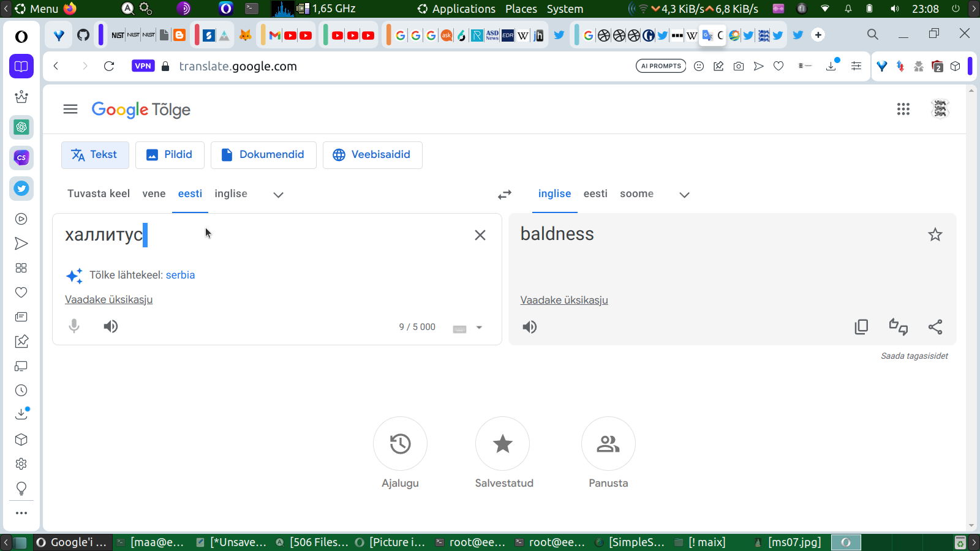Screen dimensions: 980x551
Task: Start voice input with the microphone
Action: 74,326
